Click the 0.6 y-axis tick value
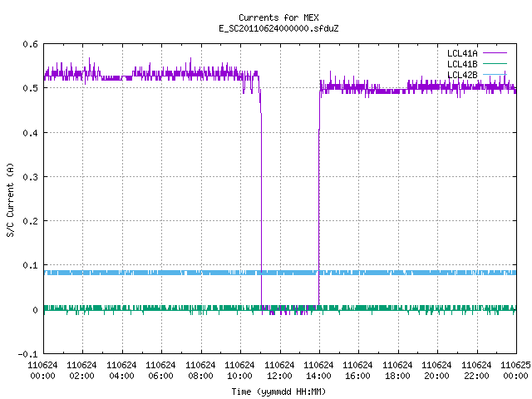Viewport: 532px width, 399px height. tap(30, 44)
